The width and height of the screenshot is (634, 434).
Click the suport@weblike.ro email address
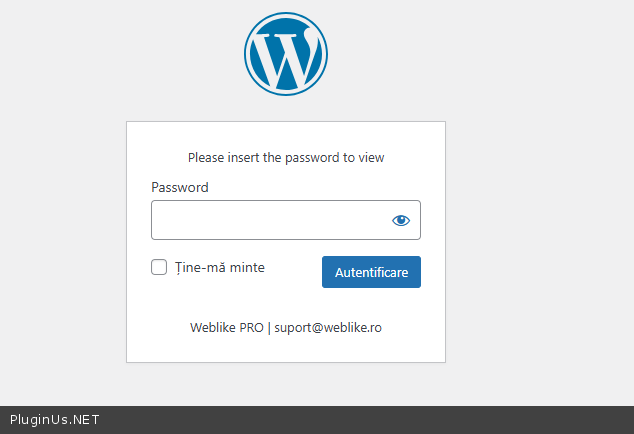[x=328, y=327]
